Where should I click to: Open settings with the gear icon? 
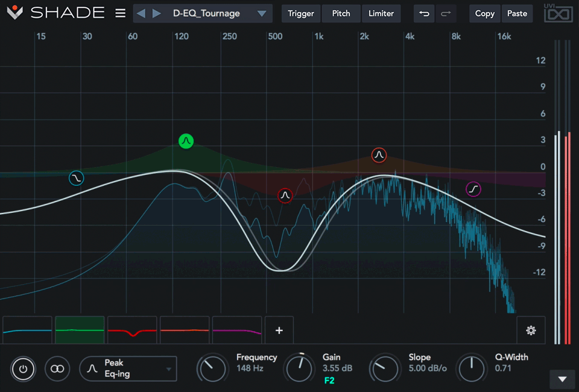tap(531, 330)
